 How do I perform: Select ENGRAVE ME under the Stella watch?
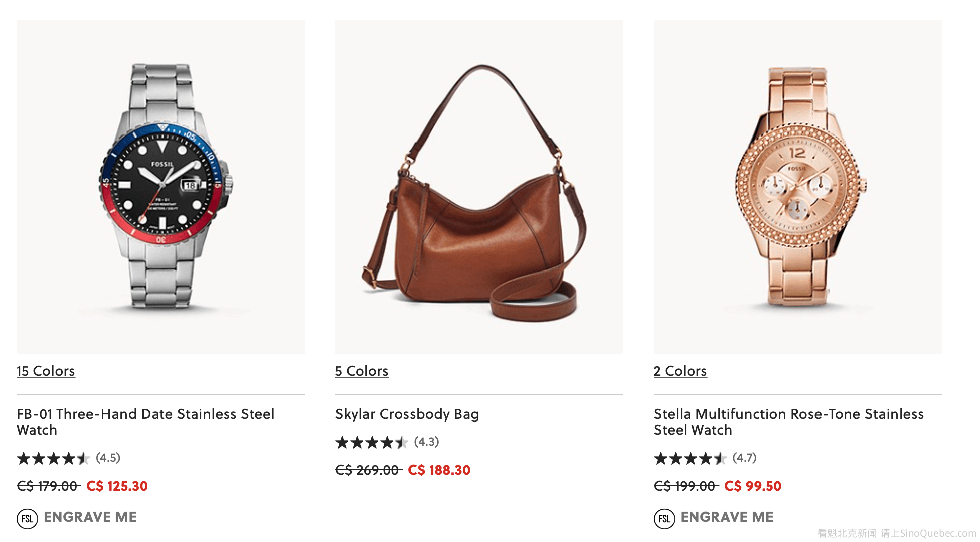727,517
